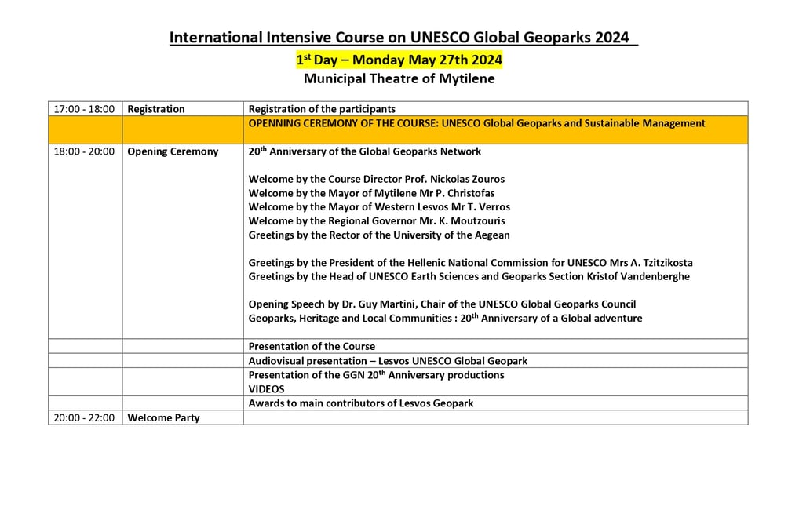Select the line mentioning Mrs A. Tzitzikosta
Image resolution: width=799 pixels, height=532 pixels.
(471, 263)
